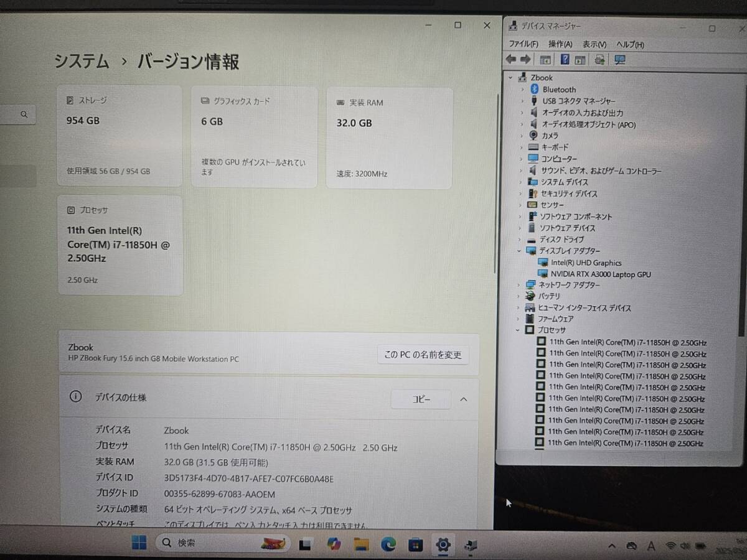This screenshot has width=747, height=560.
Task: Expand セキュリティ デバイス node
Action: (x=521, y=194)
